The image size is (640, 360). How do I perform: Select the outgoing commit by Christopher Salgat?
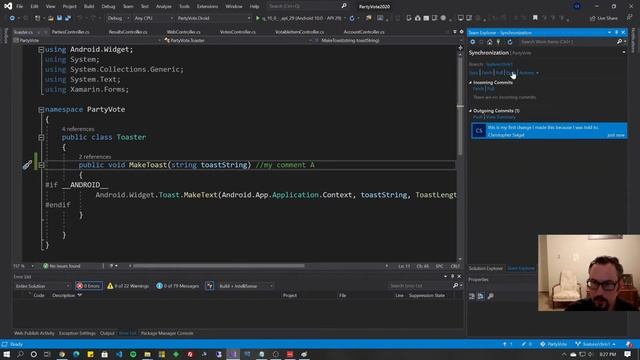549,131
